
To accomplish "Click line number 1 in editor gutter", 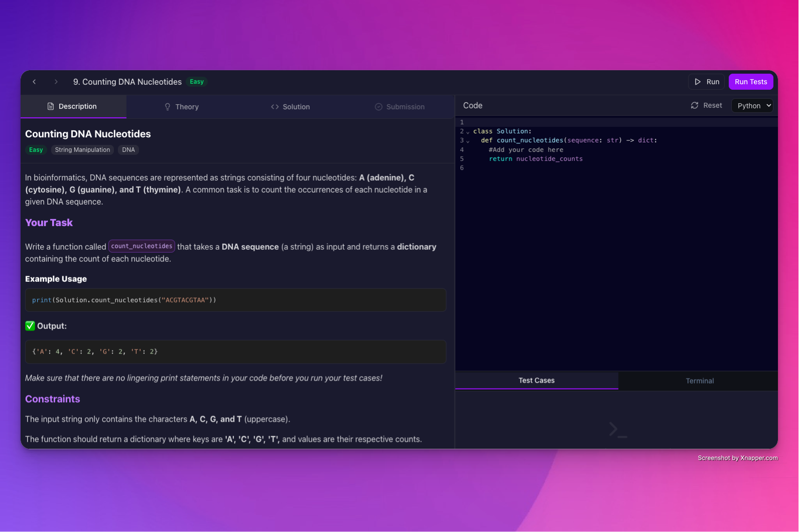I will coord(462,122).
